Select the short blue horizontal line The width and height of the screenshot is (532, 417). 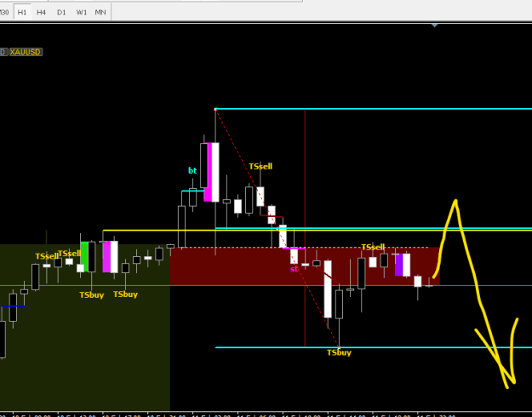(x=14, y=306)
